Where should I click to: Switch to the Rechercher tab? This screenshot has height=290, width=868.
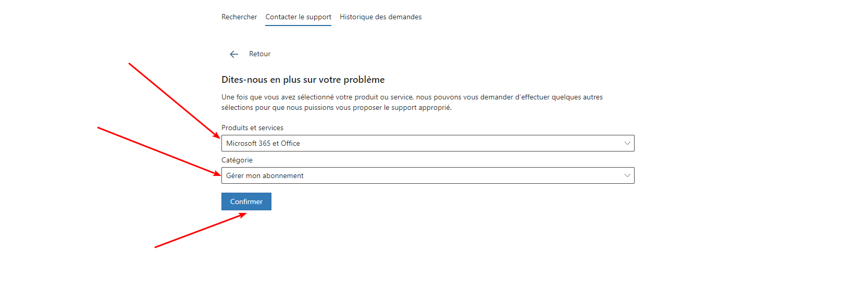pos(239,17)
